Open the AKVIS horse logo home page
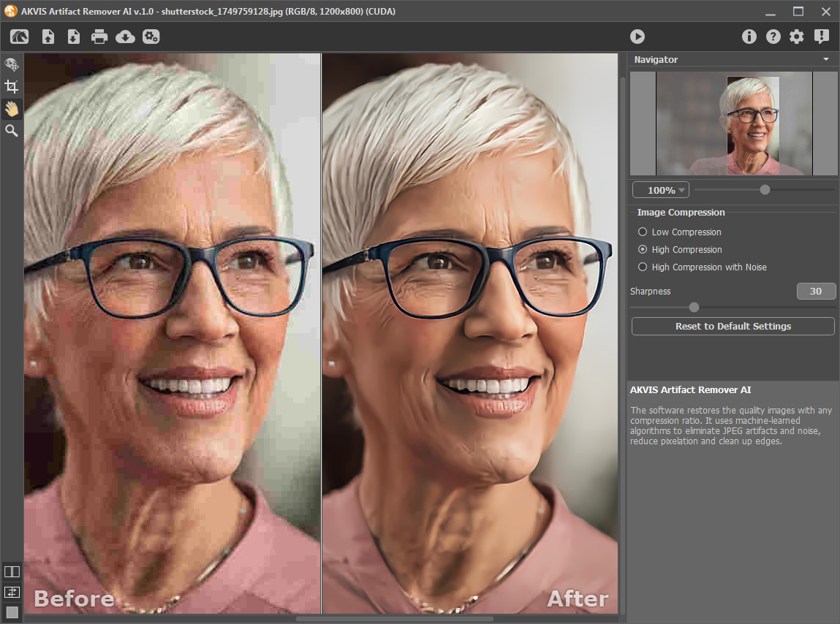 point(20,37)
